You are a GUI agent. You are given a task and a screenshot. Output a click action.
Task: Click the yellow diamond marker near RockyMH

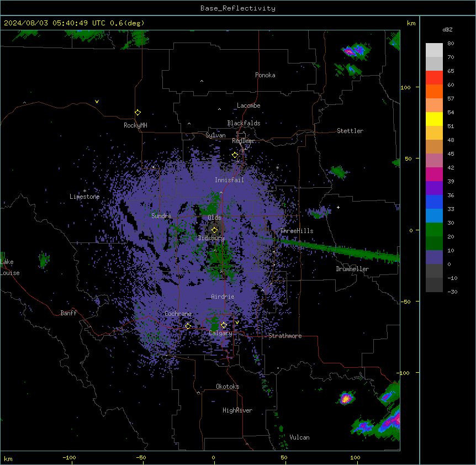[x=137, y=113]
